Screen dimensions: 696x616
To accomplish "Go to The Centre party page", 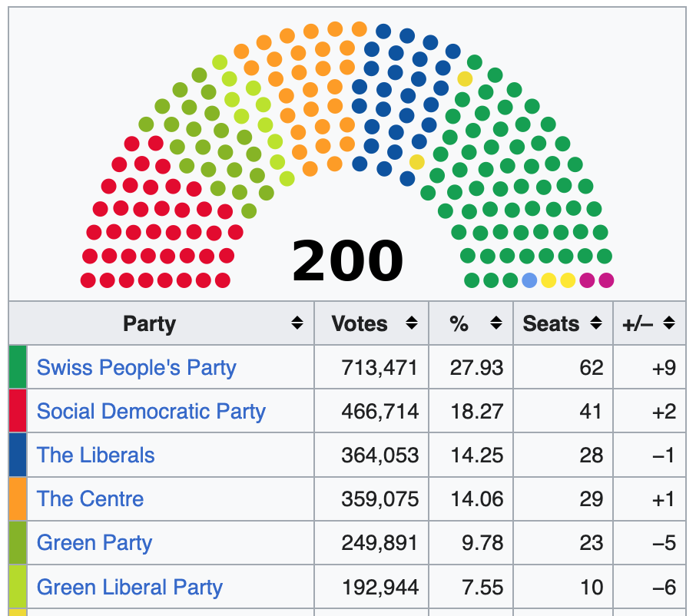I will [x=90, y=498].
